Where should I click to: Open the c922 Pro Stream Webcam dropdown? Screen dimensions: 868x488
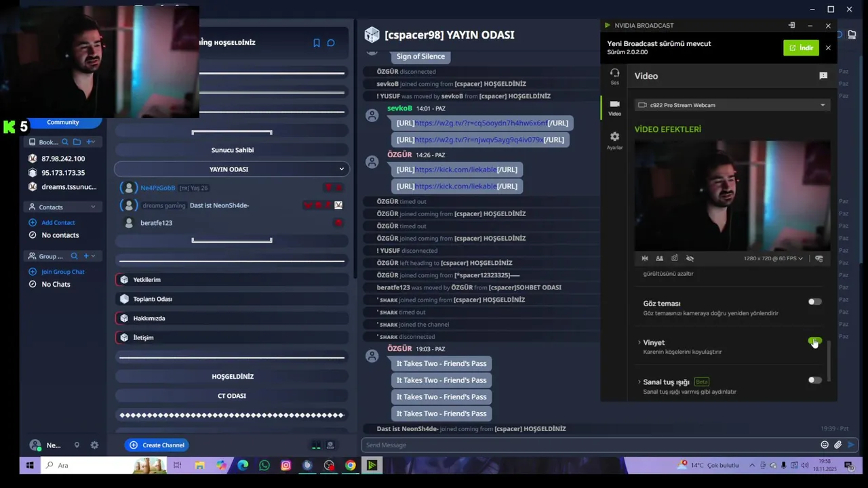tap(732, 105)
